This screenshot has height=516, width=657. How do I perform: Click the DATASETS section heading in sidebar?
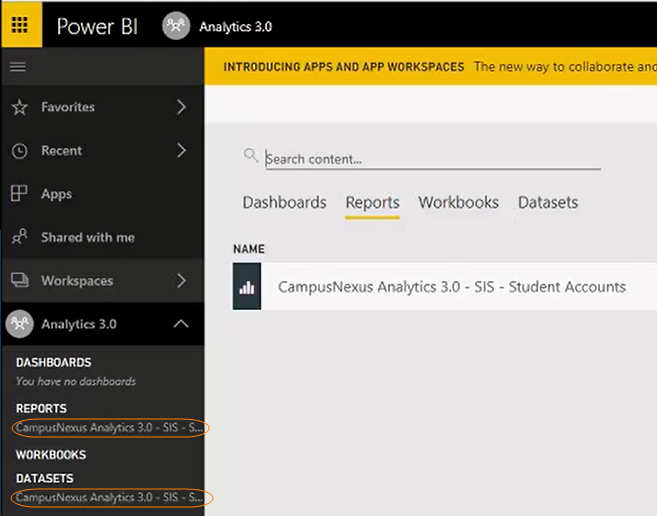45,478
